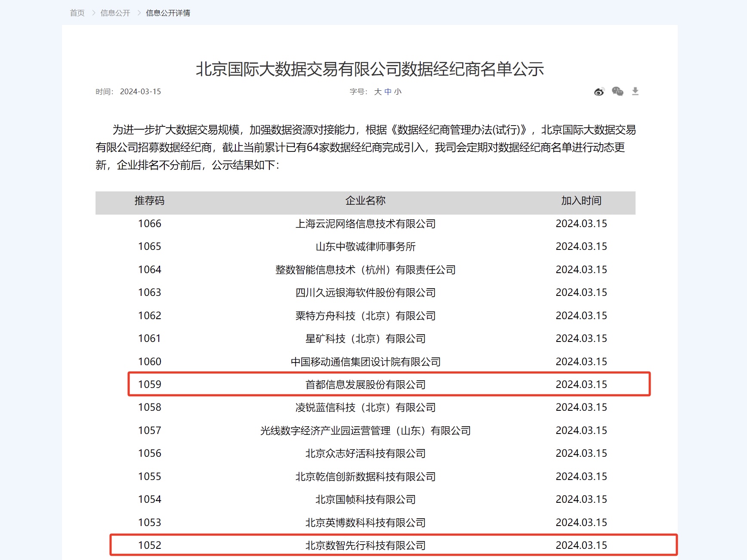Click recommendation code 1062
This screenshot has height=560, width=747.
(150, 316)
